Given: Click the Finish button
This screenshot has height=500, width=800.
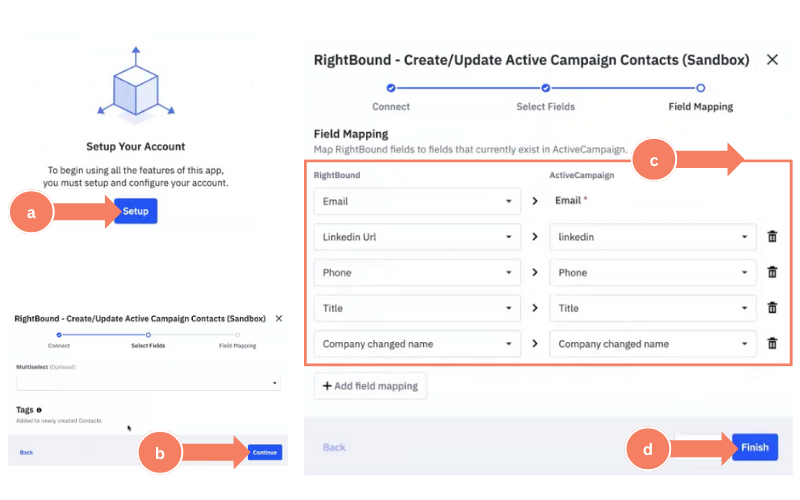Looking at the screenshot, I should (755, 447).
